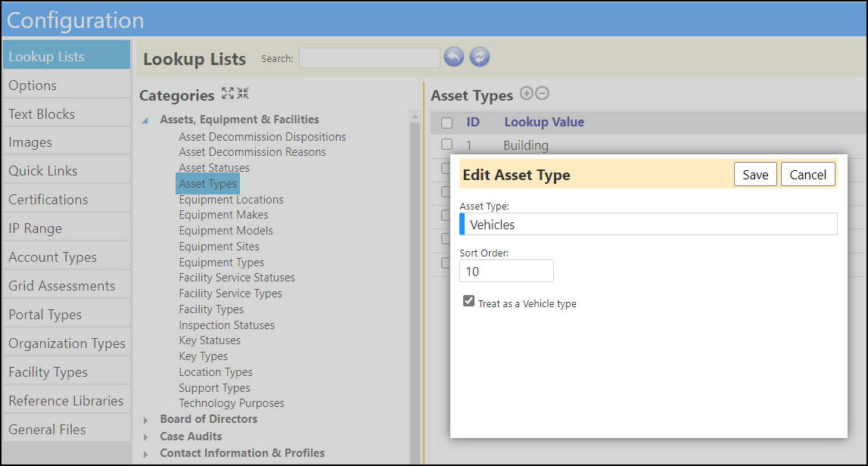Select Equipment Locations category
The height and width of the screenshot is (466, 868).
coord(232,199)
